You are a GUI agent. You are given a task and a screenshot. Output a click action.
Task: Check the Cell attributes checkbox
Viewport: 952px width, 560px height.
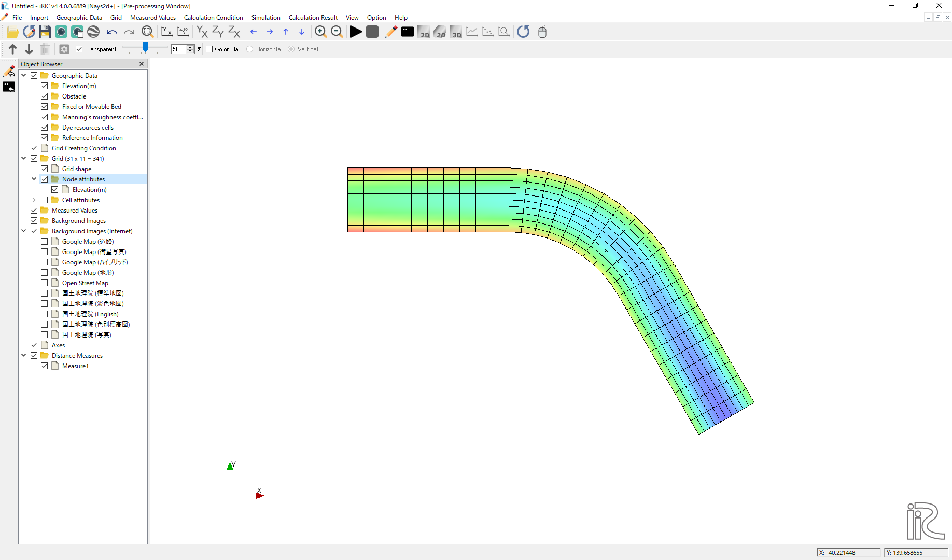45,200
